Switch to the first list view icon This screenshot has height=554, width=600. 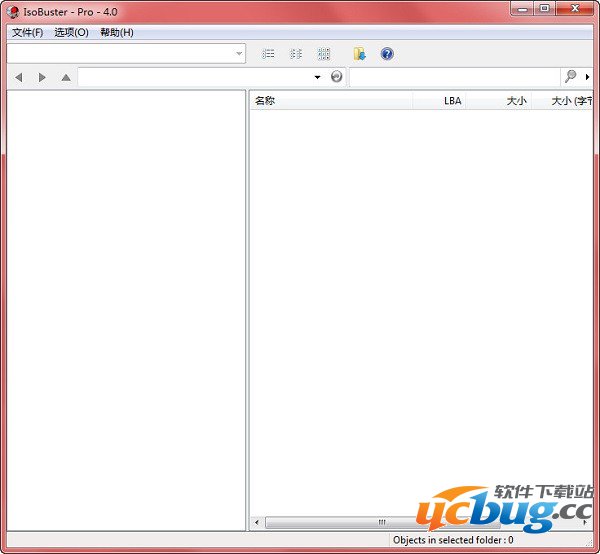click(x=268, y=54)
